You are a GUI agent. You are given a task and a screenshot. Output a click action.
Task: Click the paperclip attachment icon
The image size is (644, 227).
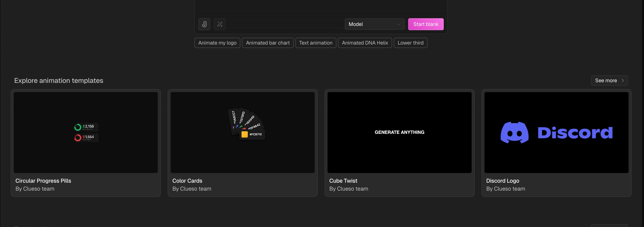204,24
